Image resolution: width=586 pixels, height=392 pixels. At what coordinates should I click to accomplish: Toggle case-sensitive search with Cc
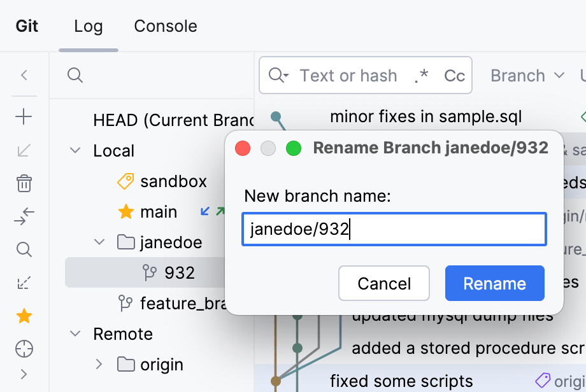pos(454,75)
